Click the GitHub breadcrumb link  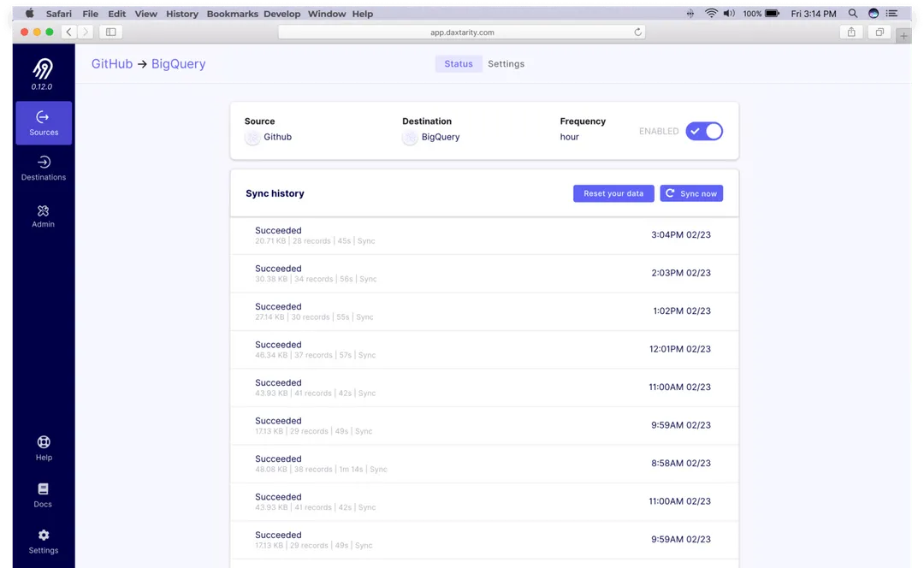coord(112,63)
